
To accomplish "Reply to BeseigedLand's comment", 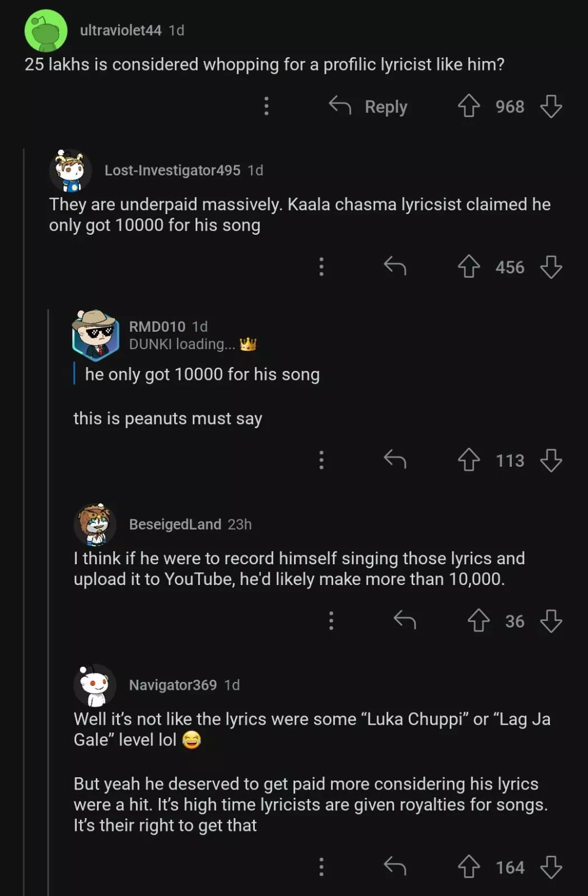I will click(404, 620).
